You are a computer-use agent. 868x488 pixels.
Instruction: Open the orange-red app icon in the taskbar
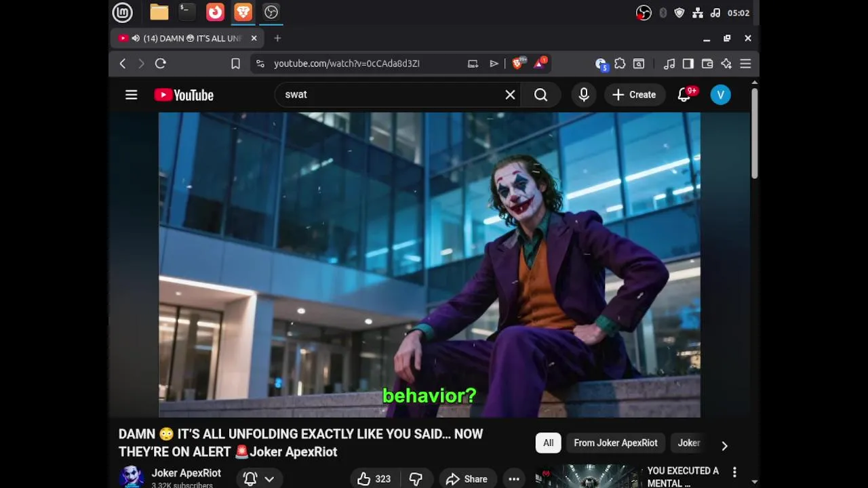click(215, 12)
